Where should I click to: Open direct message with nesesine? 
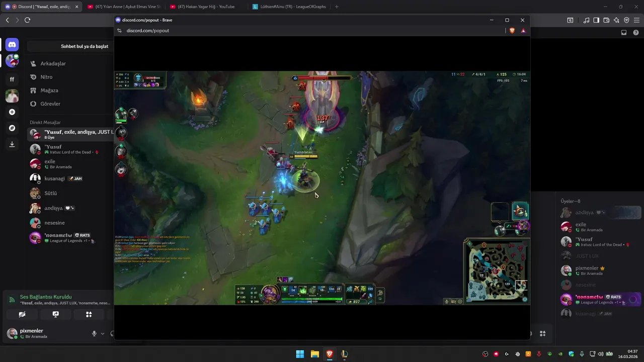70,223
